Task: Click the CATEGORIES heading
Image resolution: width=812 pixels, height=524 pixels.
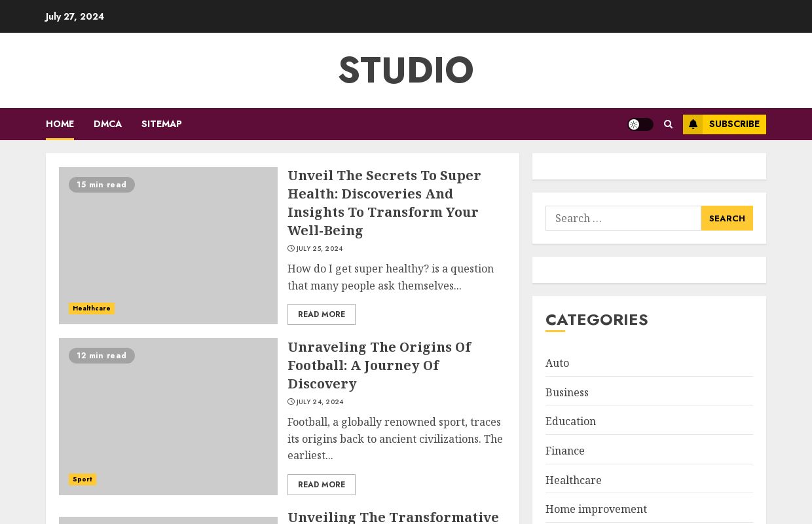Action: click(x=597, y=320)
